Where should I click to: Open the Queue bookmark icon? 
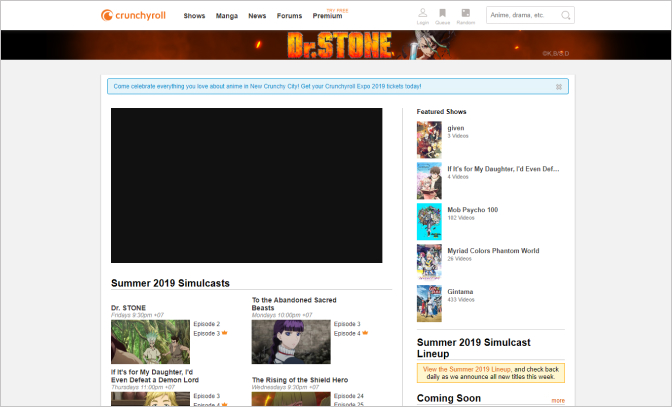click(x=442, y=13)
